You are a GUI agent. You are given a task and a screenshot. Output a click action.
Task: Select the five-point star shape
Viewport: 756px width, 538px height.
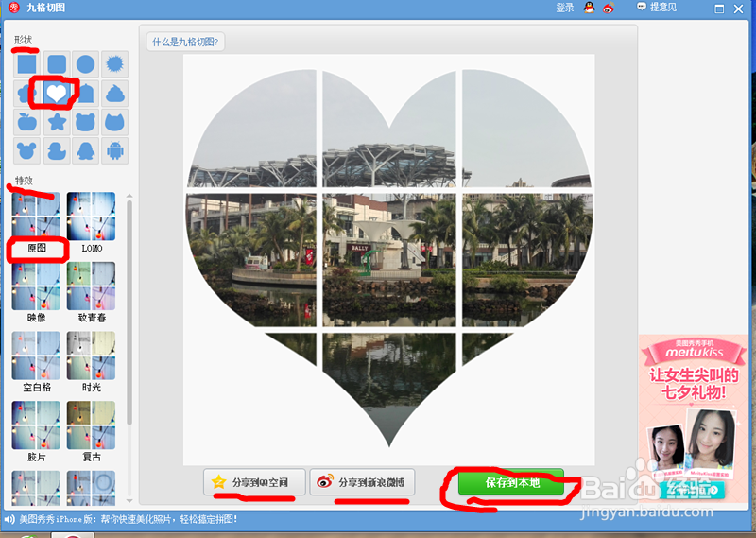[57, 122]
